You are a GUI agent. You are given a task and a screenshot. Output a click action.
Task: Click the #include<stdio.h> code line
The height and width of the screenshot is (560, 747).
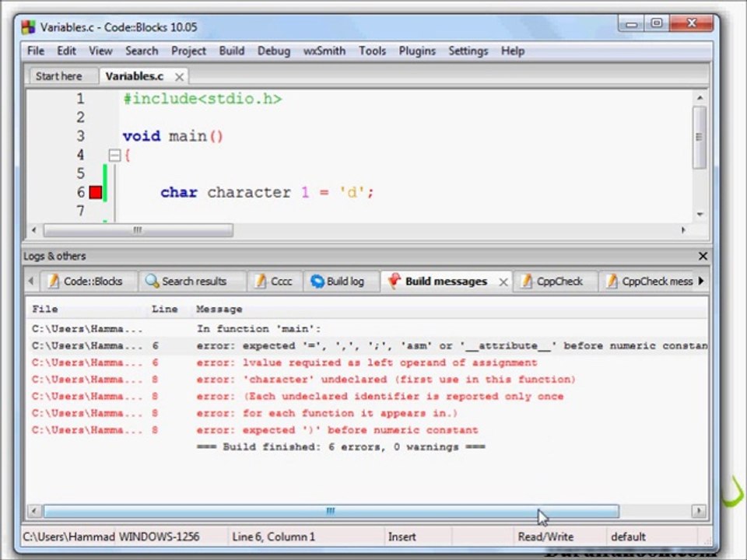click(202, 99)
